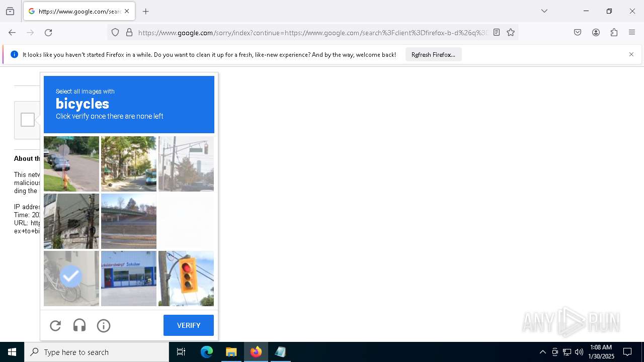Select tile with hanging gray traffic signal
Screen dimensions: 644x362
click(x=186, y=164)
